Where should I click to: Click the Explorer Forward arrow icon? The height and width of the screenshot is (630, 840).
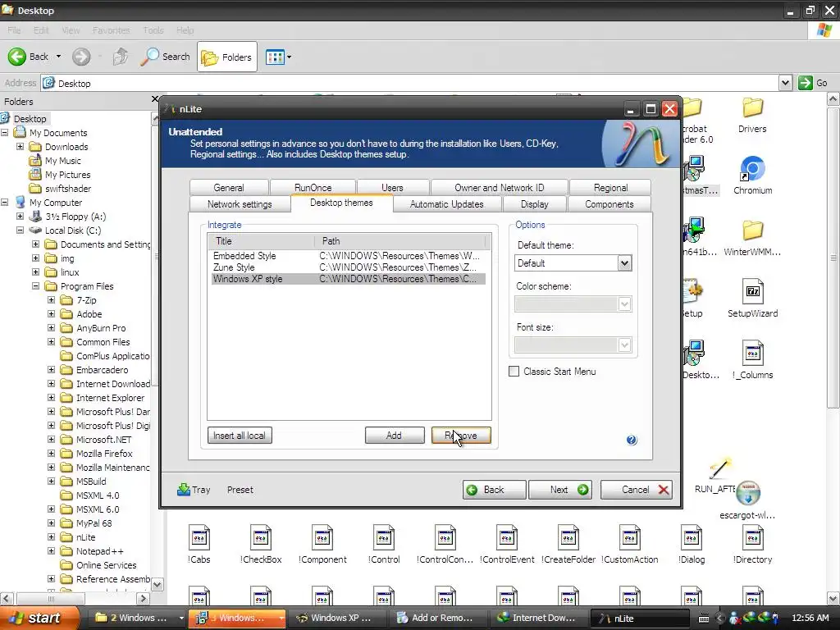[x=81, y=57]
